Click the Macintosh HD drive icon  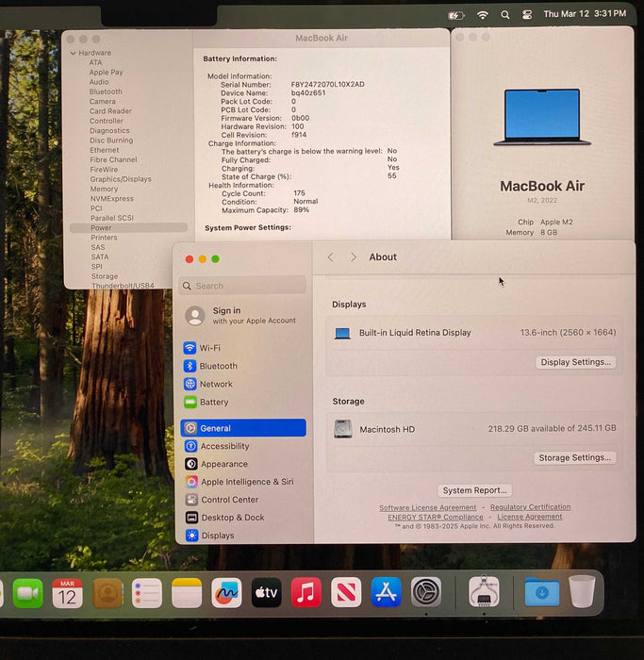(342, 429)
